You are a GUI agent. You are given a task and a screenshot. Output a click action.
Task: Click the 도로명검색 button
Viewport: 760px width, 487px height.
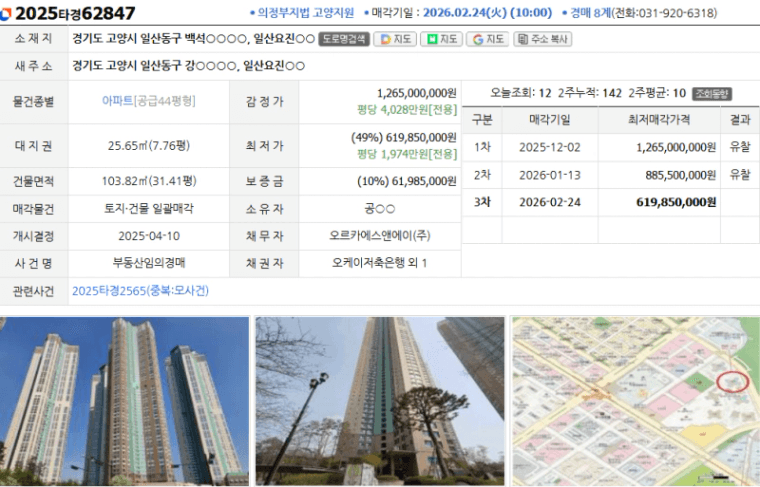344,39
